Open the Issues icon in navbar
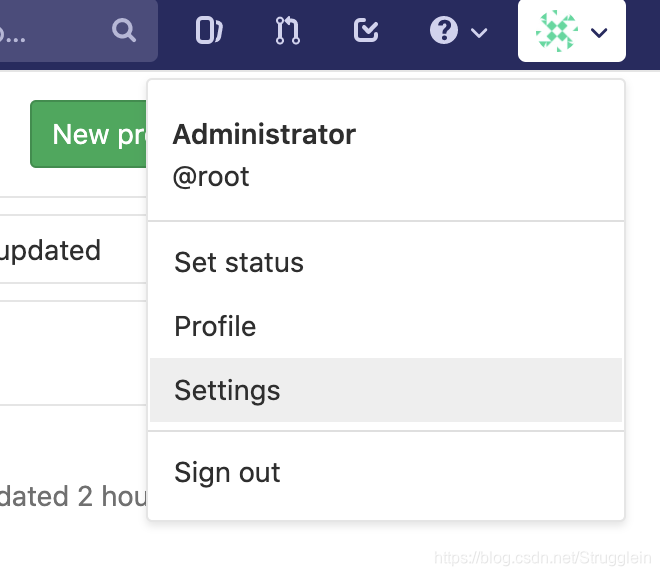The image size is (660, 576). [209, 30]
